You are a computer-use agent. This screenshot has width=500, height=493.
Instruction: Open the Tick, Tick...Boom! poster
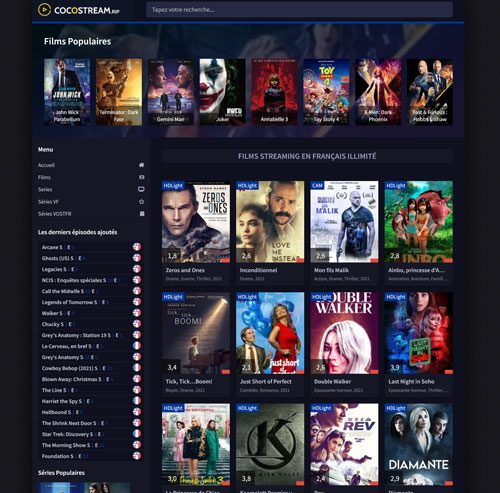coord(196,333)
